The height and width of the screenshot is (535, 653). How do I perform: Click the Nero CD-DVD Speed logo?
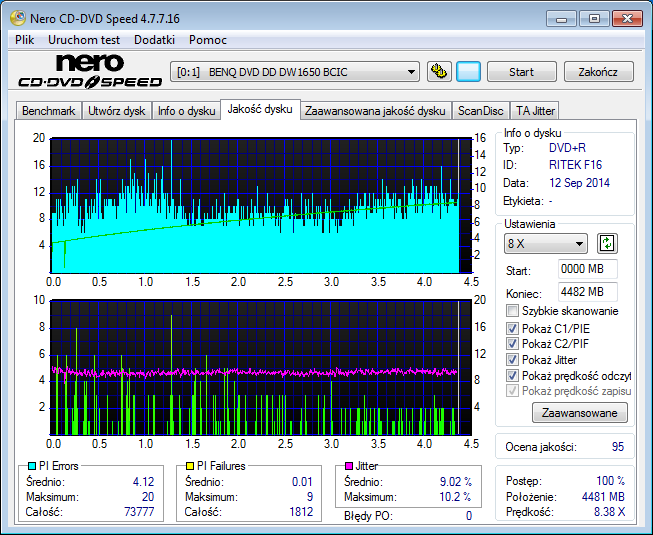click(90, 71)
